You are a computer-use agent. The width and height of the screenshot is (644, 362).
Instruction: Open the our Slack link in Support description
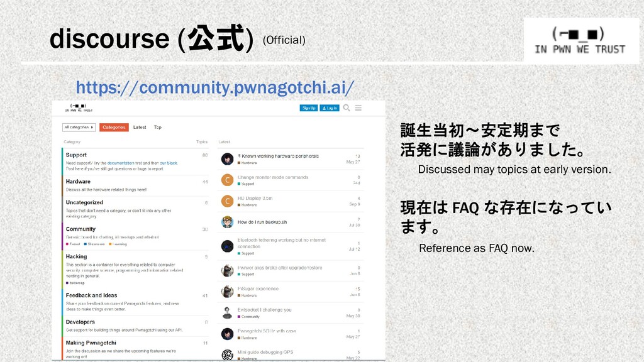coord(169,163)
